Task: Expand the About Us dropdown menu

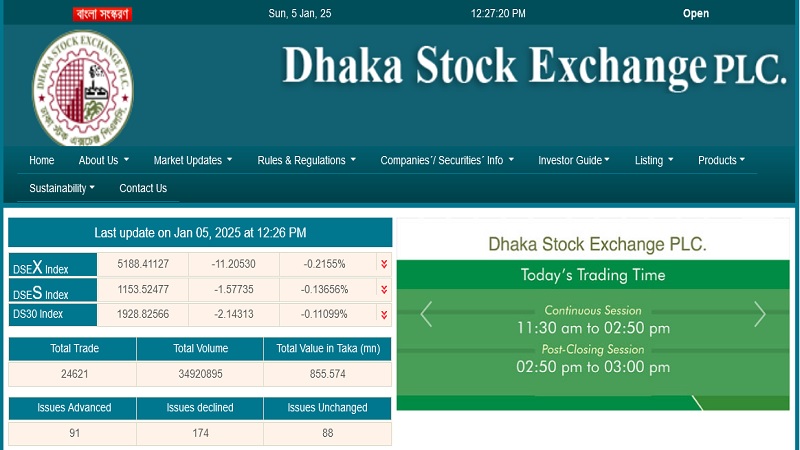Action: click(103, 160)
